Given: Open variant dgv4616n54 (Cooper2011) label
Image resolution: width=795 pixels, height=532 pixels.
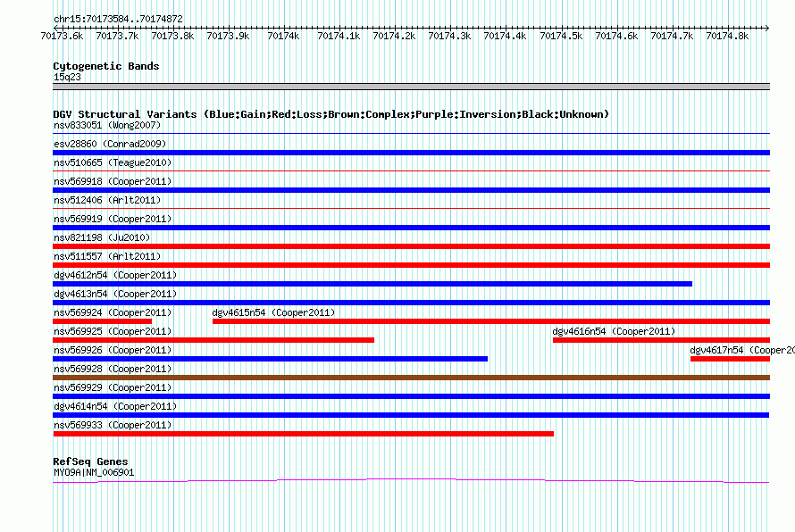Looking at the screenshot, I should (x=614, y=331).
